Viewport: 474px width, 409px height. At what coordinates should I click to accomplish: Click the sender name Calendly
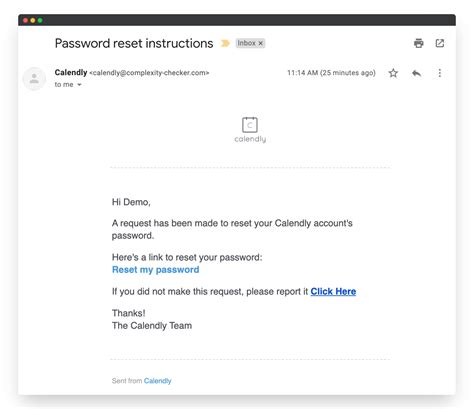pos(71,72)
